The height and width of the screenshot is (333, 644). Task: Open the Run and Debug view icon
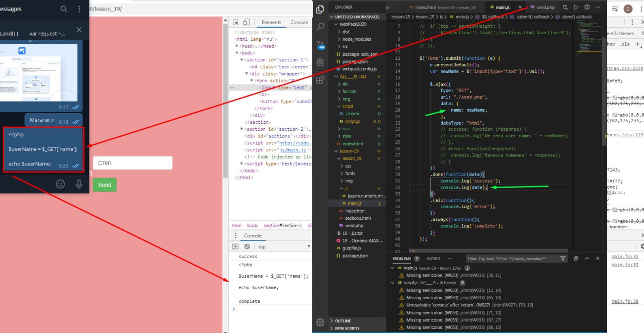320,63
